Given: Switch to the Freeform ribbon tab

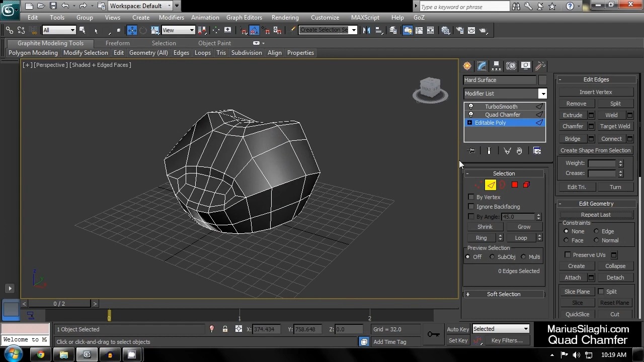Looking at the screenshot, I should [x=117, y=43].
